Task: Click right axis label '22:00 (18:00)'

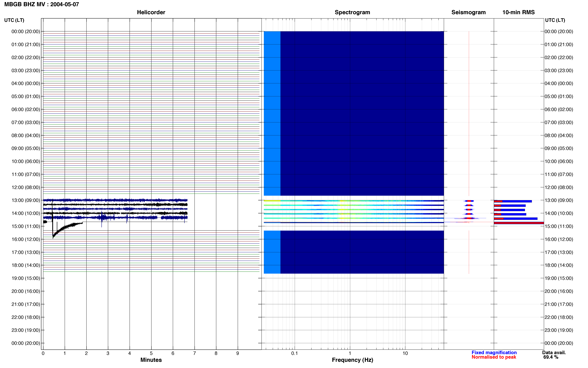Action: tap(559, 317)
